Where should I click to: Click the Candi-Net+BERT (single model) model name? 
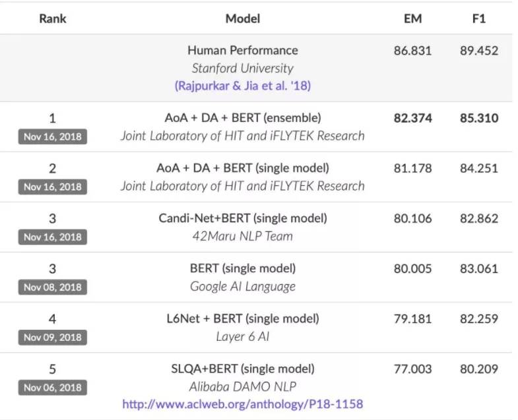click(242, 218)
